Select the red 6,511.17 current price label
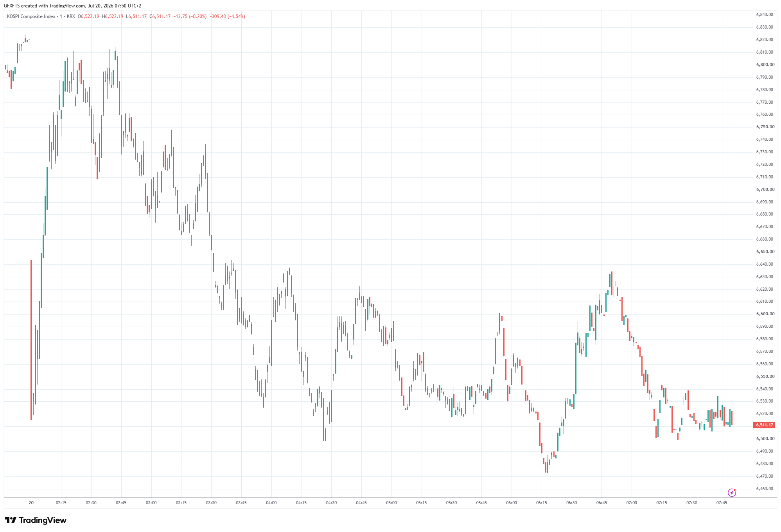The height and width of the screenshot is (532, 781). [x=764, y=425]
